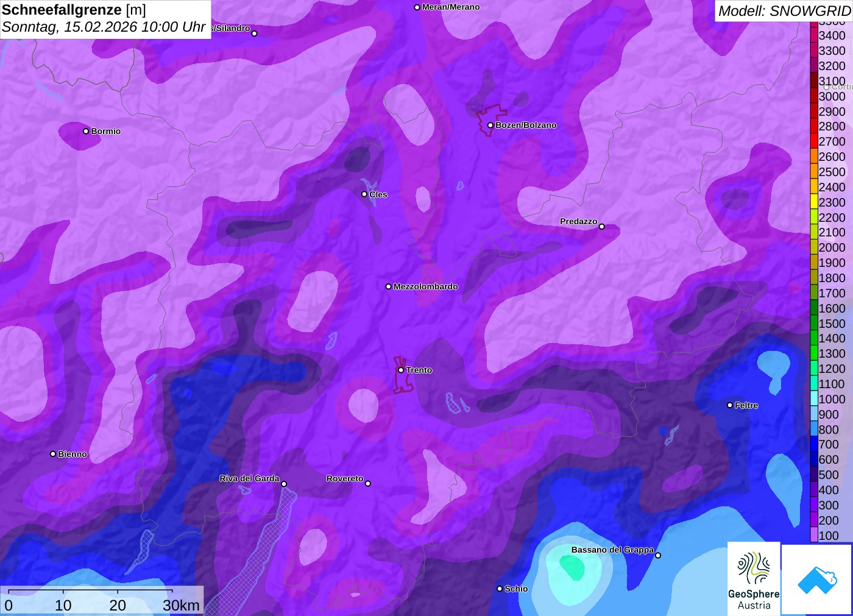Choose the 2300 m yellow legend swatch
The image size is (853, 616).
click(x=814, y=202)
